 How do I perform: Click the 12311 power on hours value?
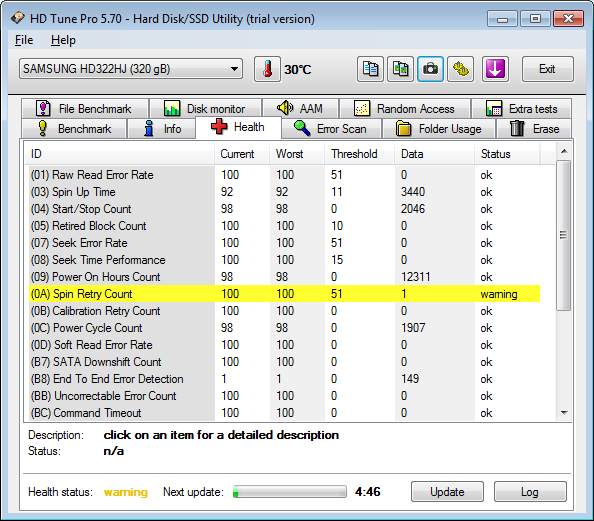416,277
